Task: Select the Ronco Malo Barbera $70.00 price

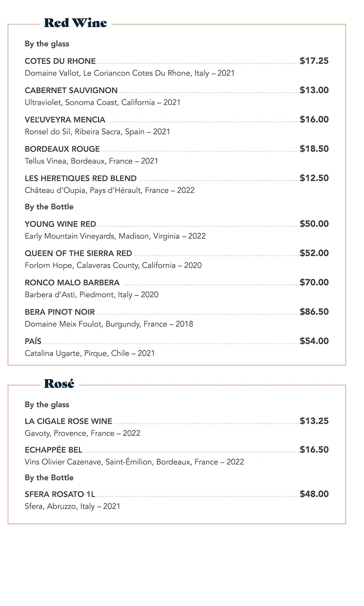Action: (x=314, y=283)
